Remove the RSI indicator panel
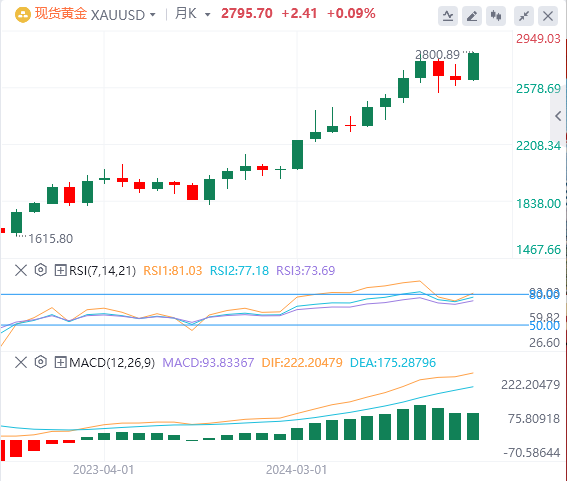The width and height of the screenshot is (567, 481). point(21,270)
